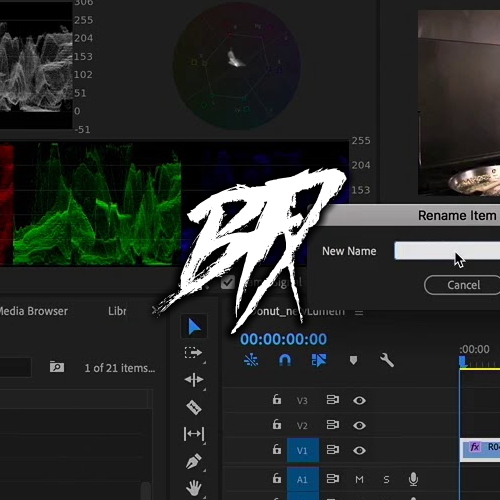Target the A1 track header
The height and width of the screenshot is (500, 500).
(x=303, y=479)
